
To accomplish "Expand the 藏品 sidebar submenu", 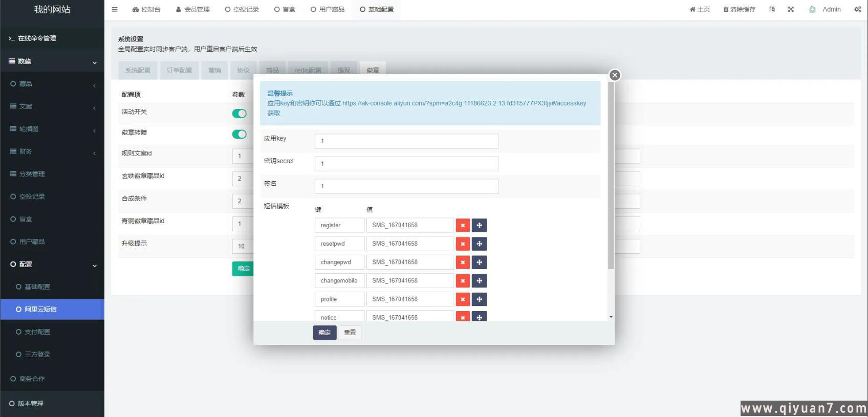I will [x=52, y=84].
